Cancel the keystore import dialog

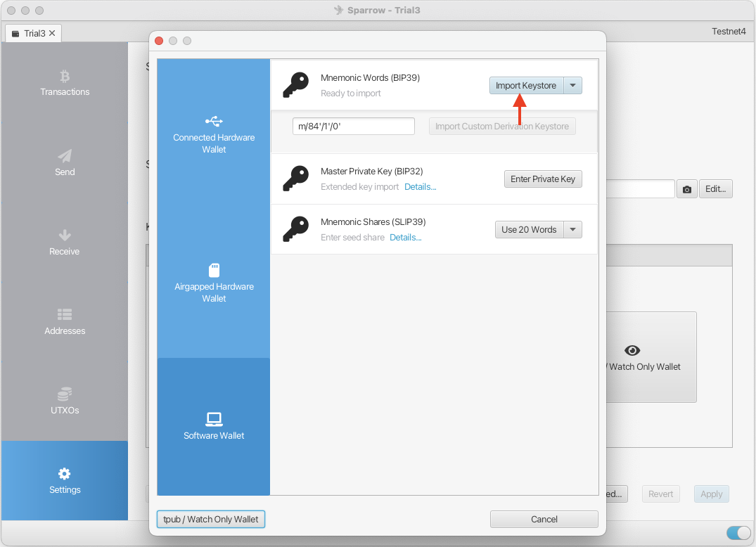point(544,519)
